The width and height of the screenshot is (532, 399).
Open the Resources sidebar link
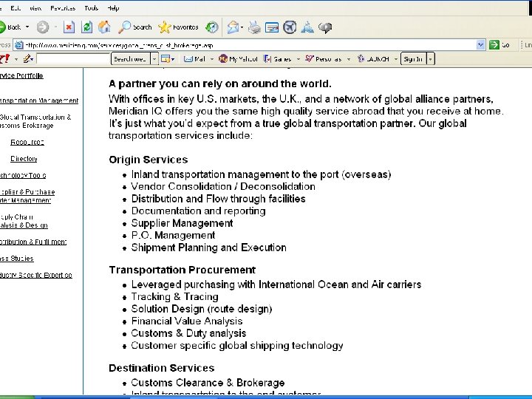27,142
